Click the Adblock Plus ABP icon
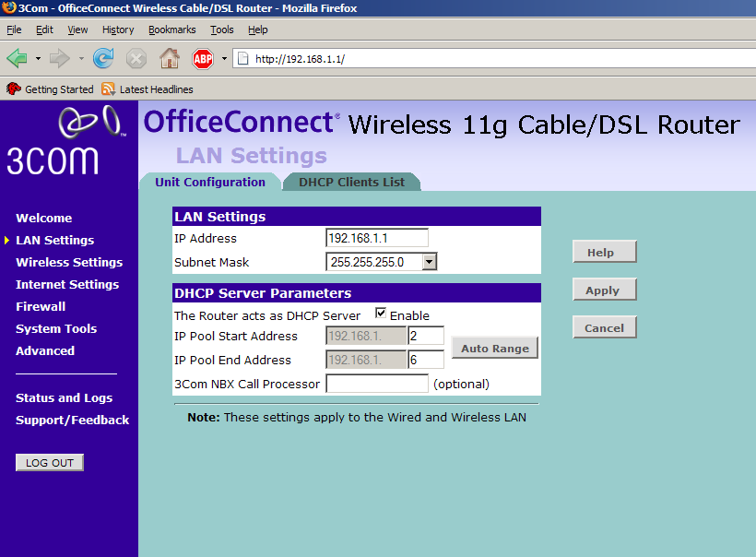756x557 pixels. coord(203,59)
